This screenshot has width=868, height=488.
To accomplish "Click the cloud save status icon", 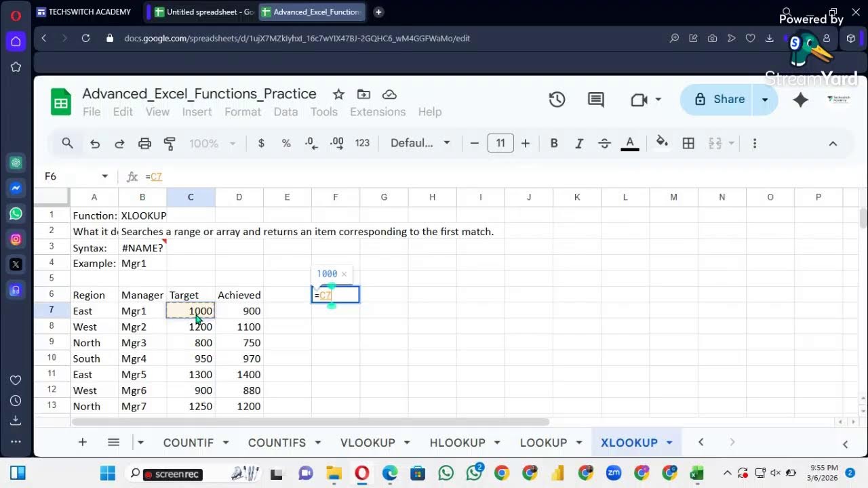I will [389, 94].
